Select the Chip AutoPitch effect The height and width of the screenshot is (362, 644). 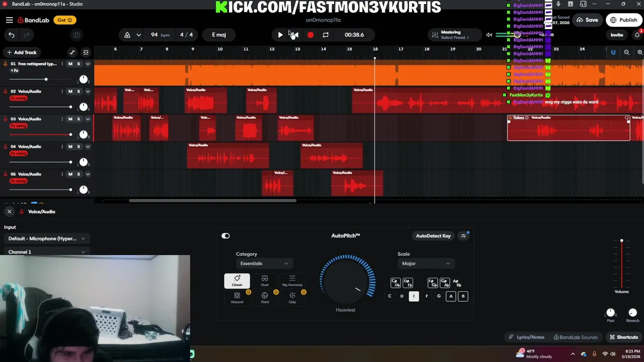pyautogui.click(x=292, y=298)
